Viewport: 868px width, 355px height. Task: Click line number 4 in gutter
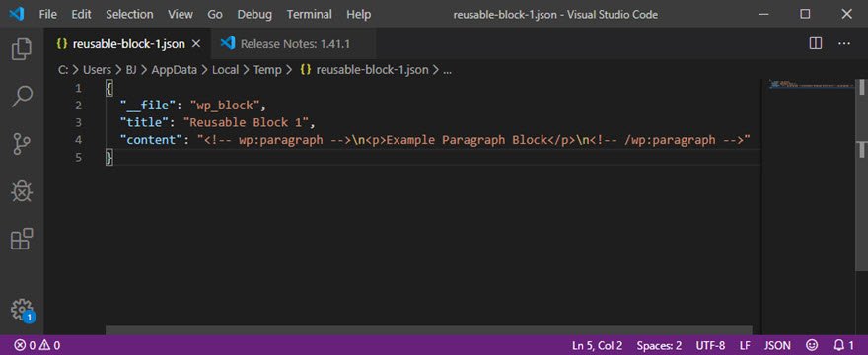(78, 140)
